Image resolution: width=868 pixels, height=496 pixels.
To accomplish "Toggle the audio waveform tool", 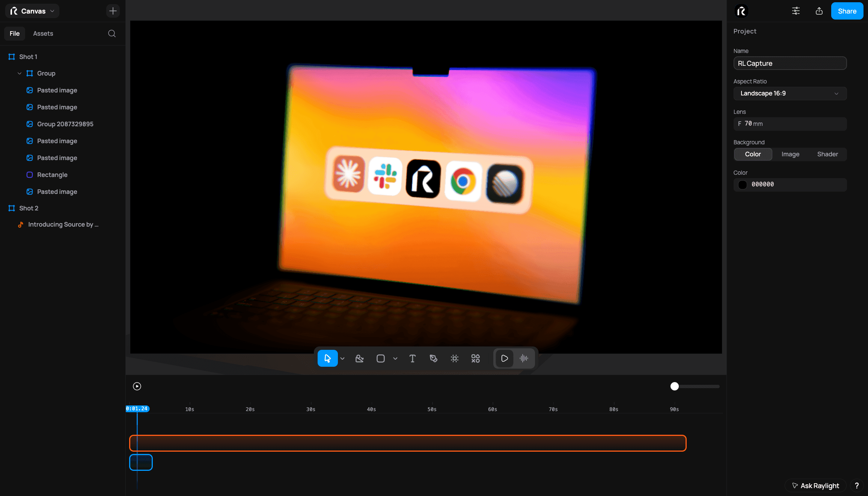I will point(524,358).
